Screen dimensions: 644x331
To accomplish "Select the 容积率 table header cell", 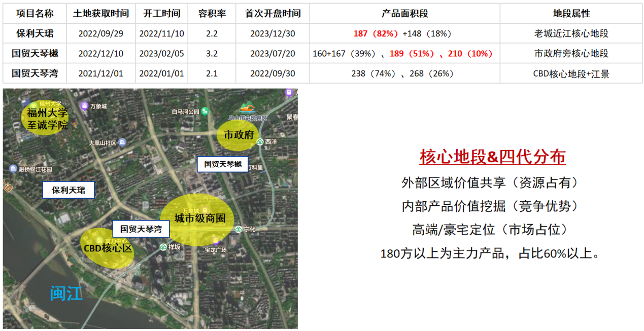I will pyautogui.click(x=212, y=14).
